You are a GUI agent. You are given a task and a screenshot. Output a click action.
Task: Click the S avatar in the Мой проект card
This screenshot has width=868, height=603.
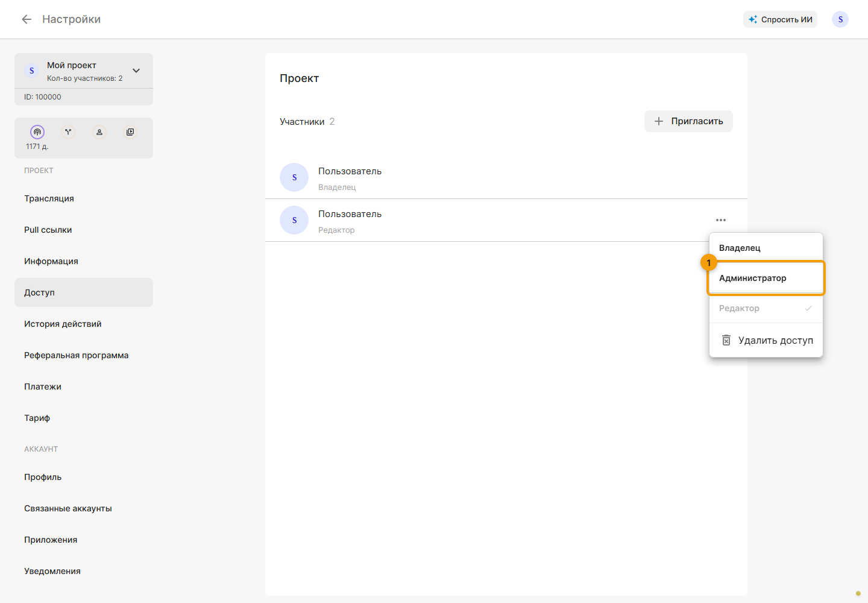[32, 71]
